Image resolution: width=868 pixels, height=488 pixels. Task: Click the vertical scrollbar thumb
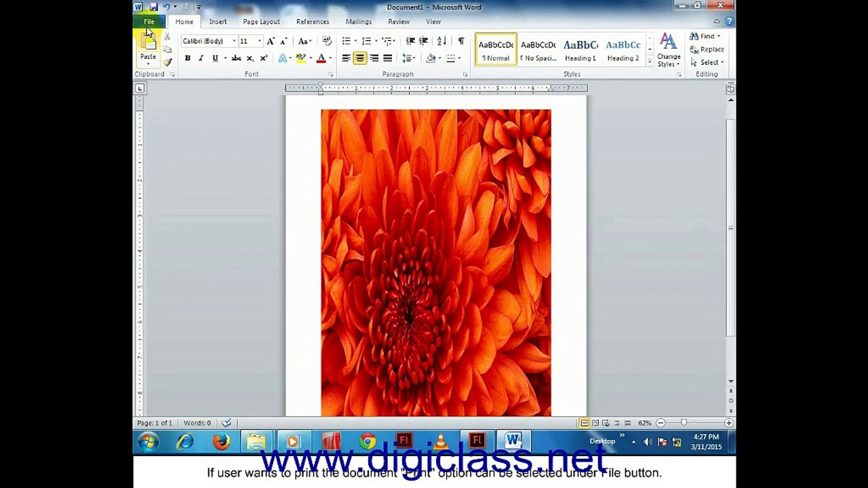coord(730,227)
